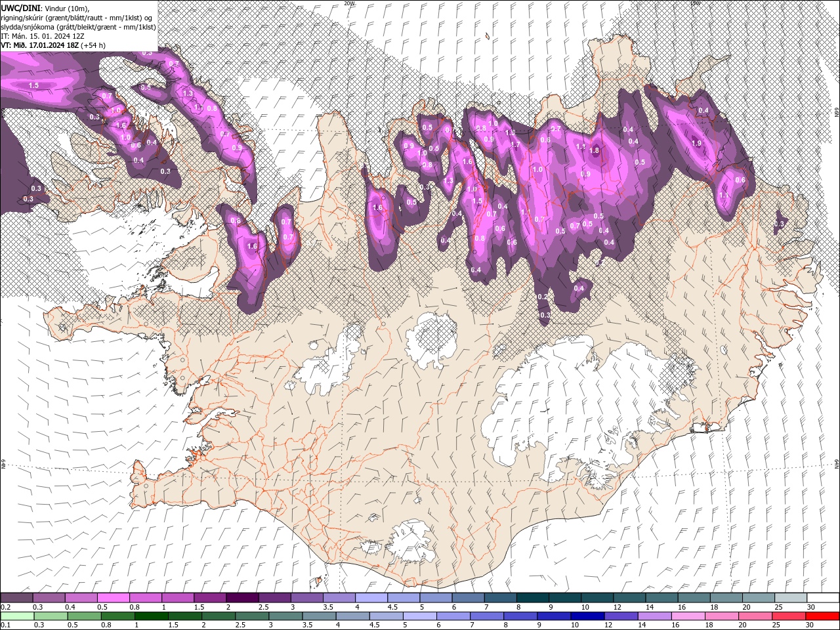Click the bright pink 0.5 swatch in the upper legend row

coord(113,598)
